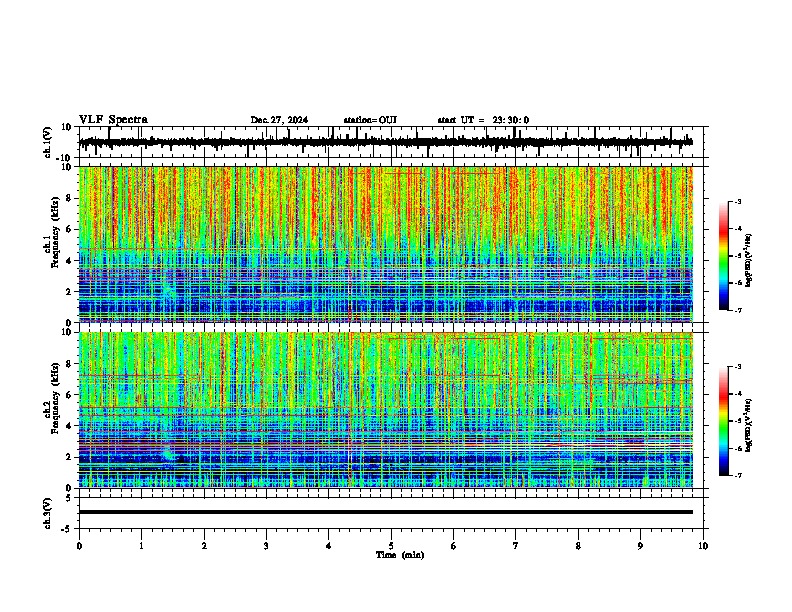Click the "-5" label on ch.1 color bar
Screen dimensions: 792x612
coord(738,256)
